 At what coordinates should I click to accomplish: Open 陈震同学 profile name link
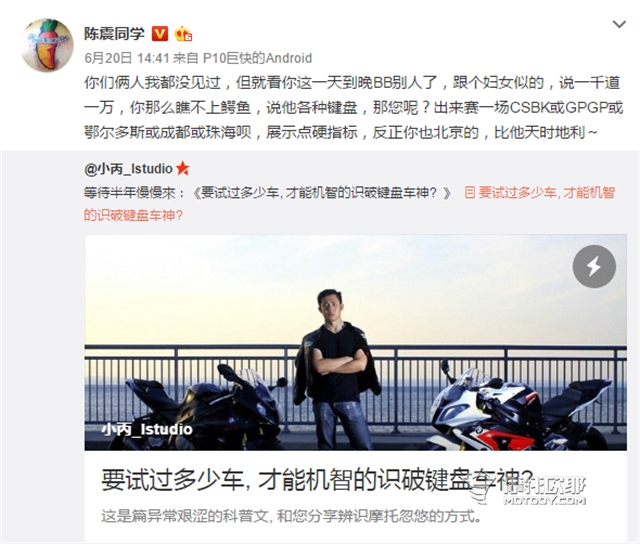pyautogui.click(x=114, y=33)
